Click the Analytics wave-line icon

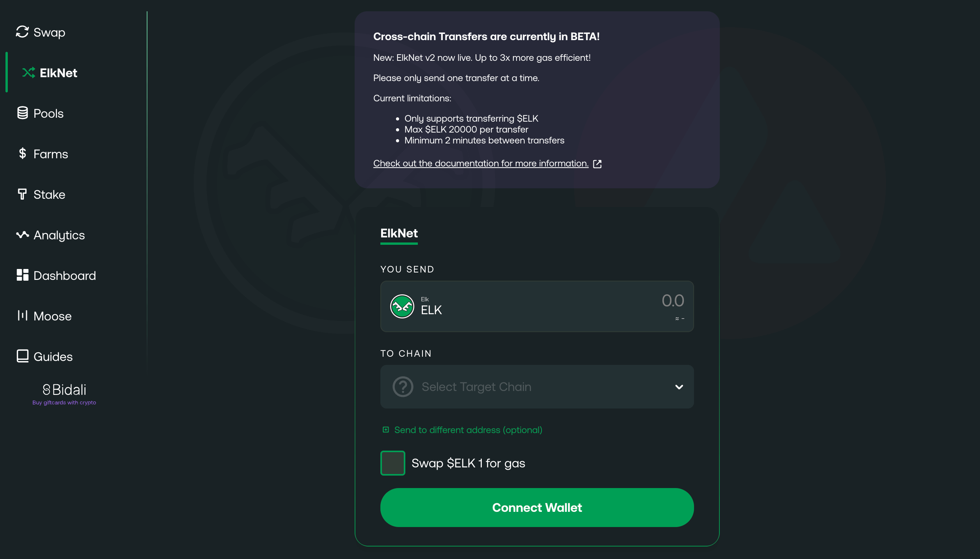point(23,235)
